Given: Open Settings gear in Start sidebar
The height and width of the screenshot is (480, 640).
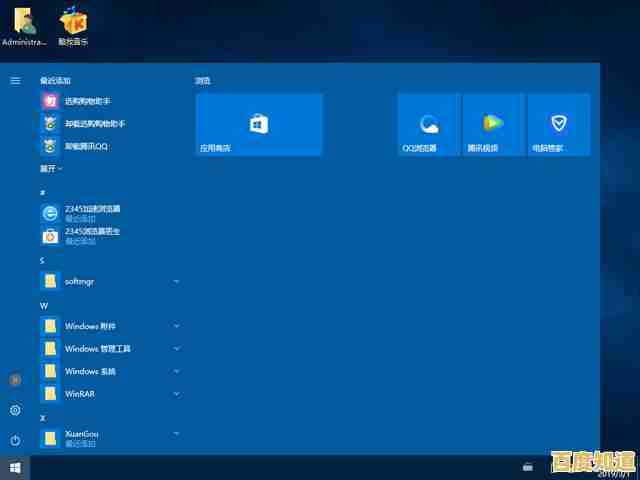Looking at the screenshot, I should (15, 410).
